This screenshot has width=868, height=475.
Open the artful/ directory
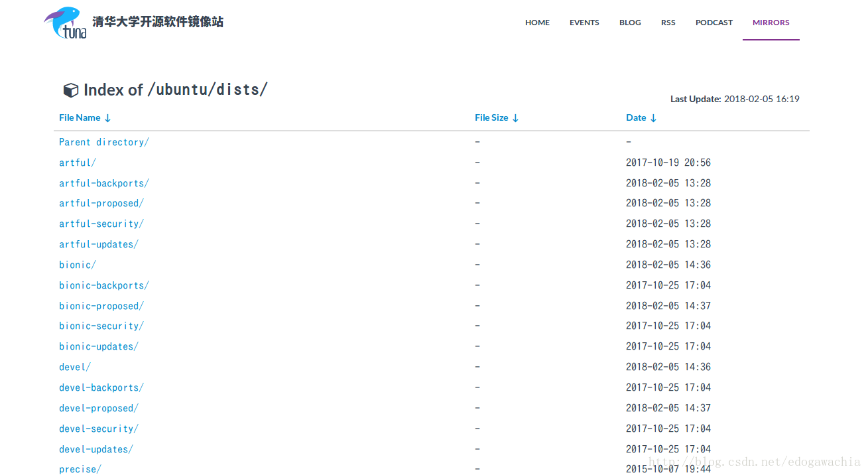(x=78, y=163)
